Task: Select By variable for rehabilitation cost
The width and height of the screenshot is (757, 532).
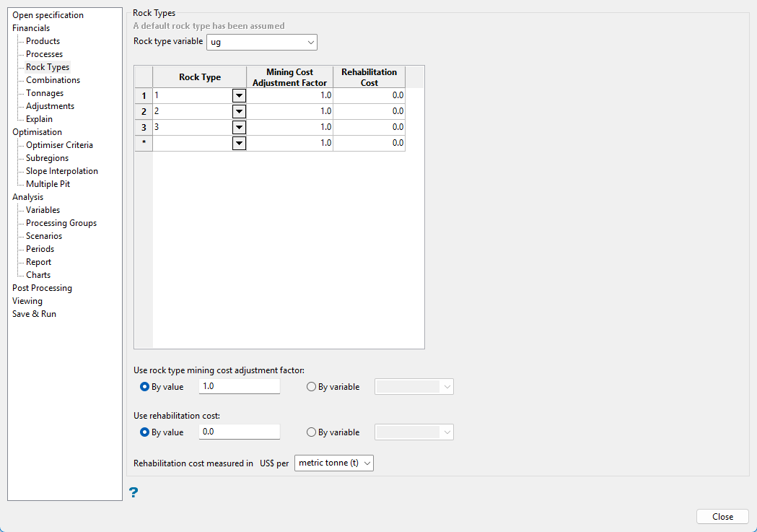Action: (x=312, y=432)
